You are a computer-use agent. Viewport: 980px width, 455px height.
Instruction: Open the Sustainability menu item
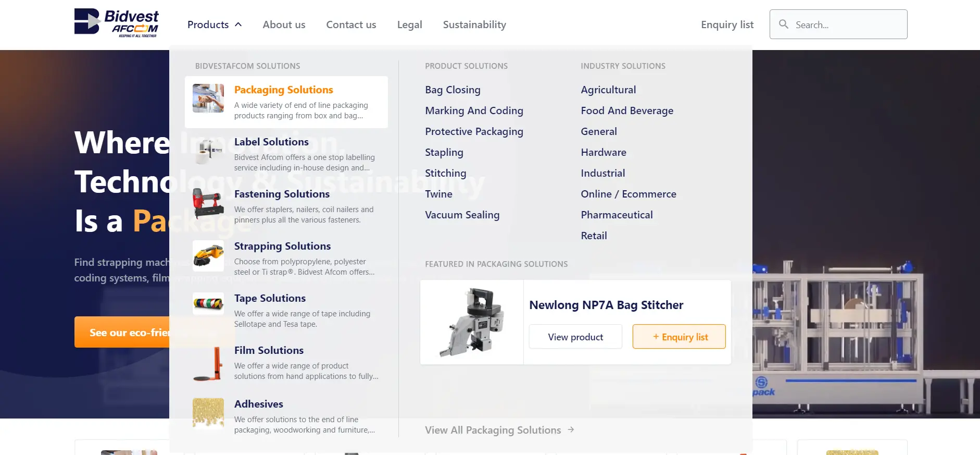(x=474, y=24)
